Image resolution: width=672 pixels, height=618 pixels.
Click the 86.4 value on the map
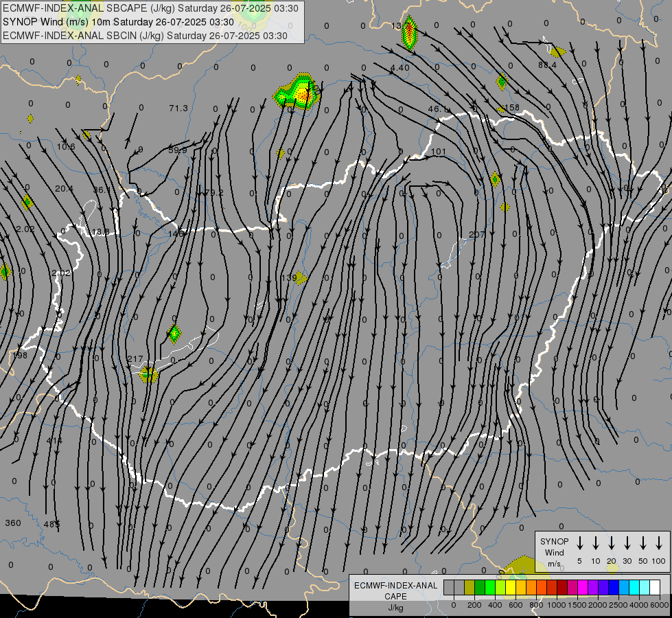coord(547,65)
